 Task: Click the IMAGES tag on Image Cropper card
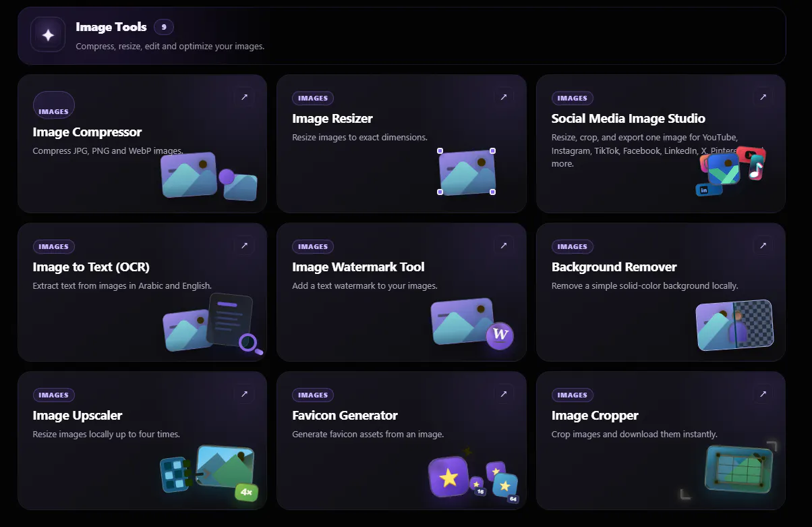click(x=572, y=395)
